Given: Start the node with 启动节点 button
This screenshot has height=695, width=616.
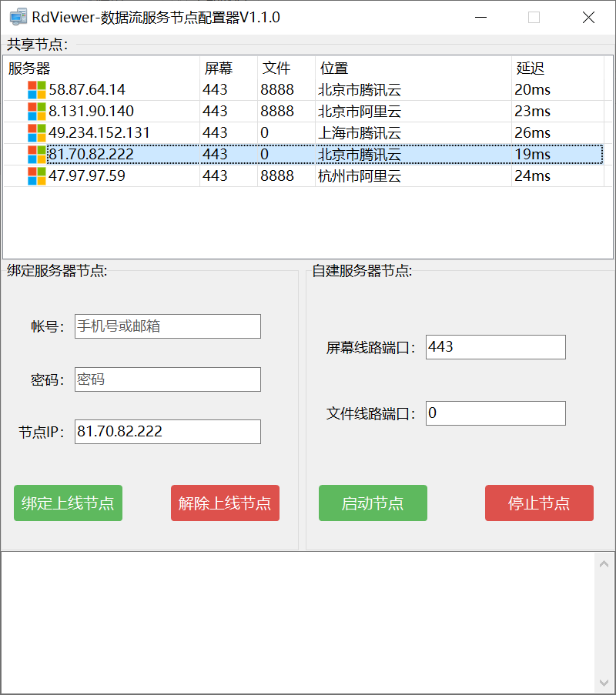Looking at the screenshot, I should tap(373, 503).
